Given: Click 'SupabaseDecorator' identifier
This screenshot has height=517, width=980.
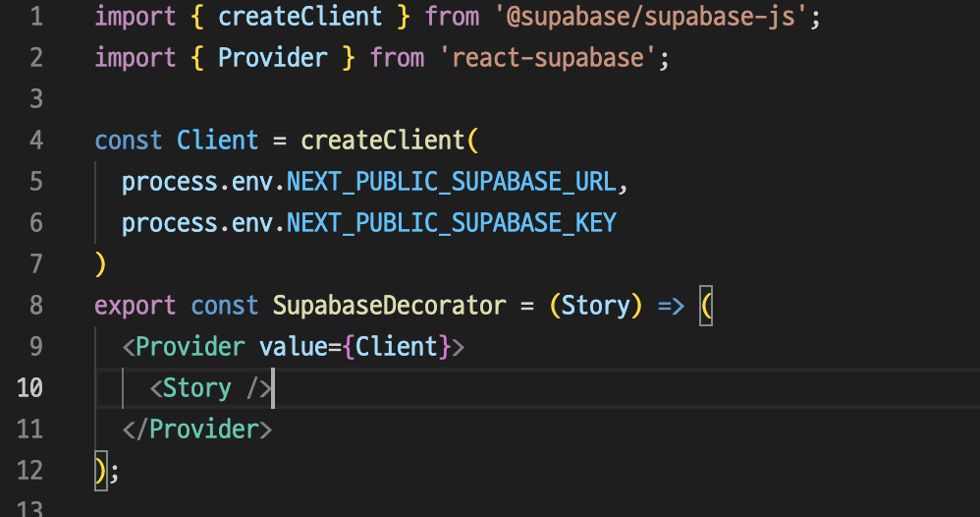Looking at the screenshot, I should click(x=390, y=307).
